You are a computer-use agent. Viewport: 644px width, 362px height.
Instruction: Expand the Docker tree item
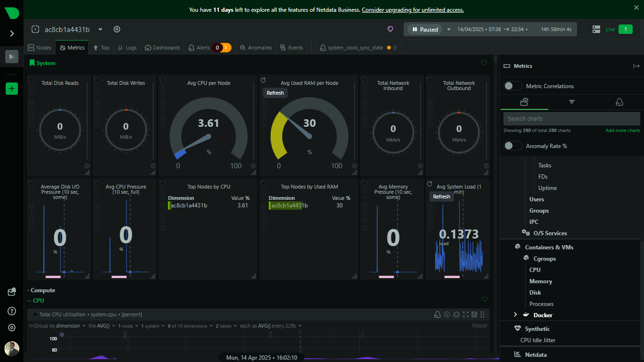coord(515,315)
